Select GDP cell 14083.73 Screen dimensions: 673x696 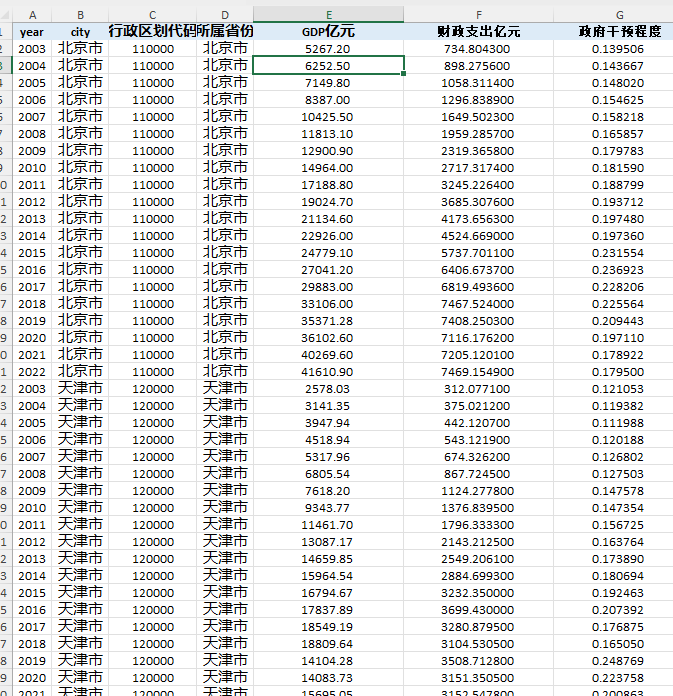tap(329, 678)
